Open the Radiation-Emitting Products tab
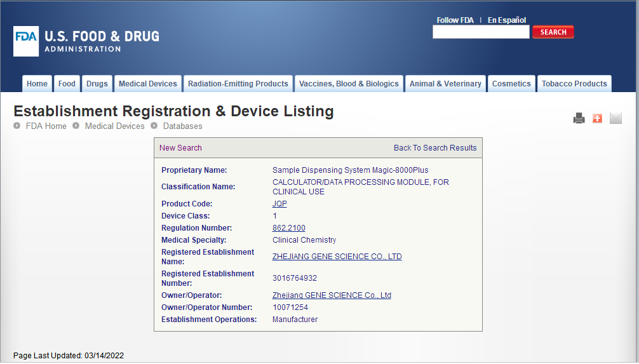The width and height of the screenshot is (639, 364). (238, 84)
